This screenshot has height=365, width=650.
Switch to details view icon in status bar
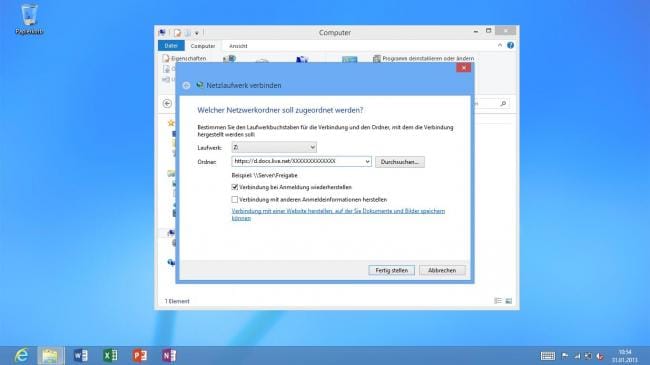[x=498, y=301]
